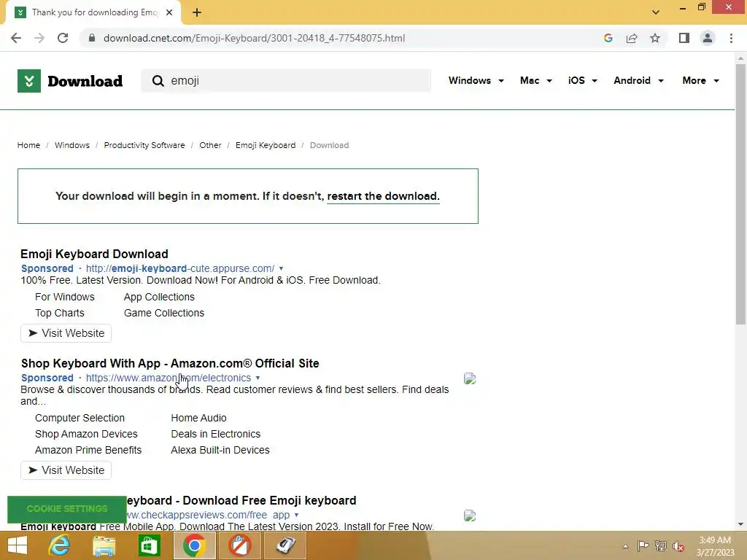Open the 'Deals in Electronics' sitelink
Screen dimensions: 747x560
point(216,435)
